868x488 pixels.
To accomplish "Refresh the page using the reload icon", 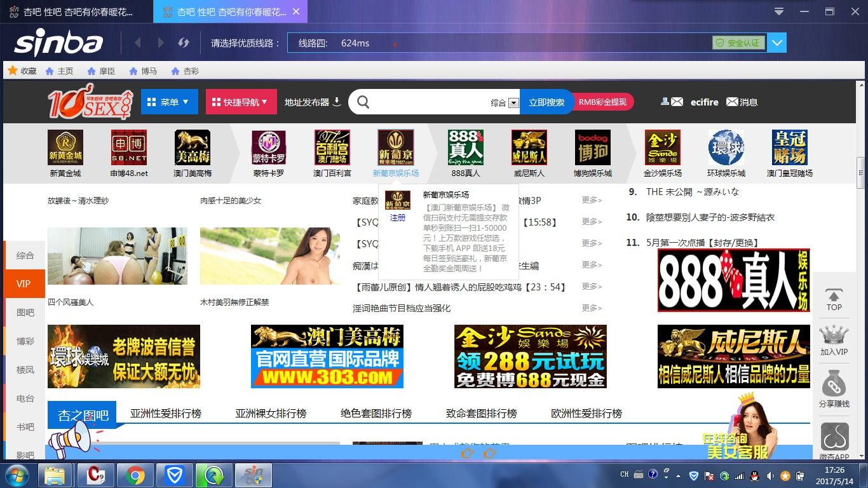I will tap(184, 43).
